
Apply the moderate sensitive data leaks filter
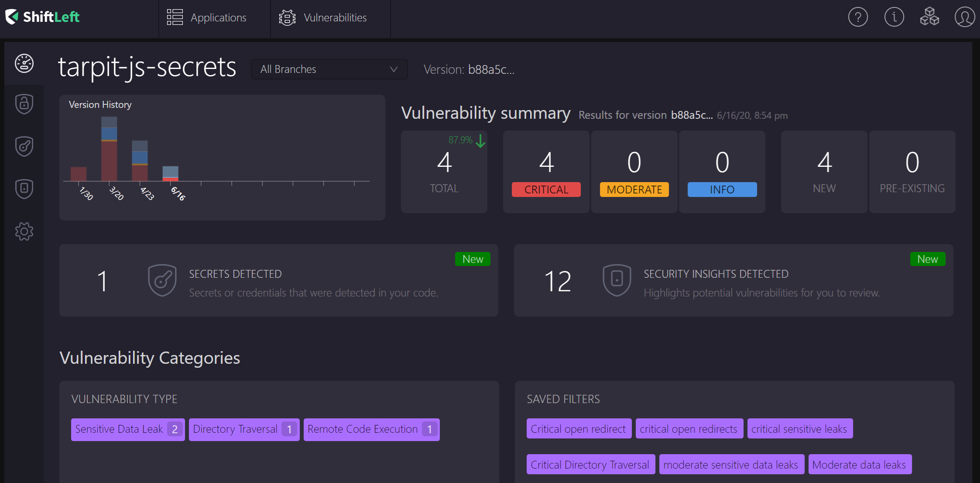[x=732, y=465]
